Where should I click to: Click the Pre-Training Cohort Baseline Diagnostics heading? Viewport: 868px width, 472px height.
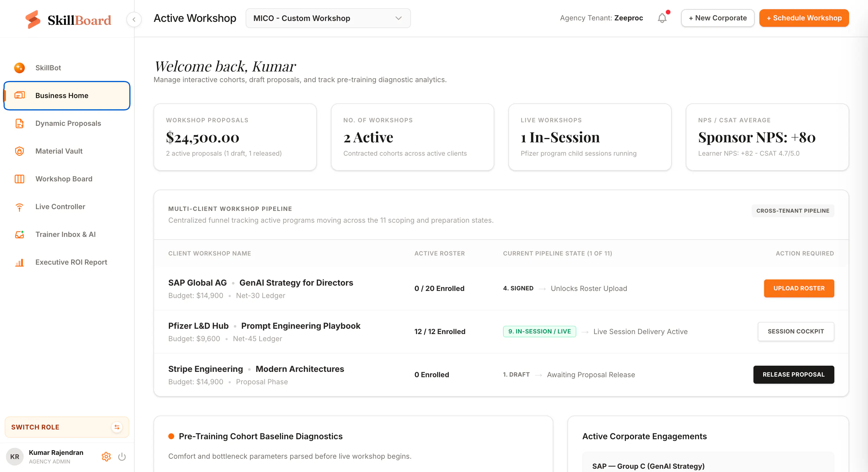point(260,436)
